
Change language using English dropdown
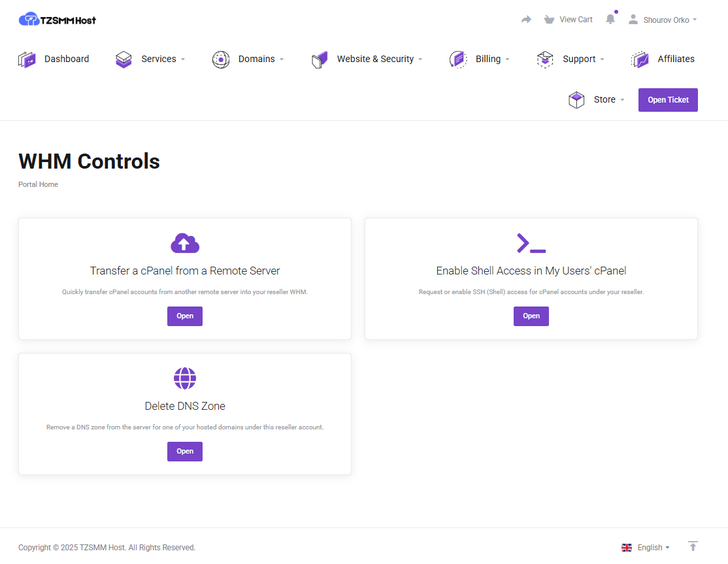coord(648,547)
